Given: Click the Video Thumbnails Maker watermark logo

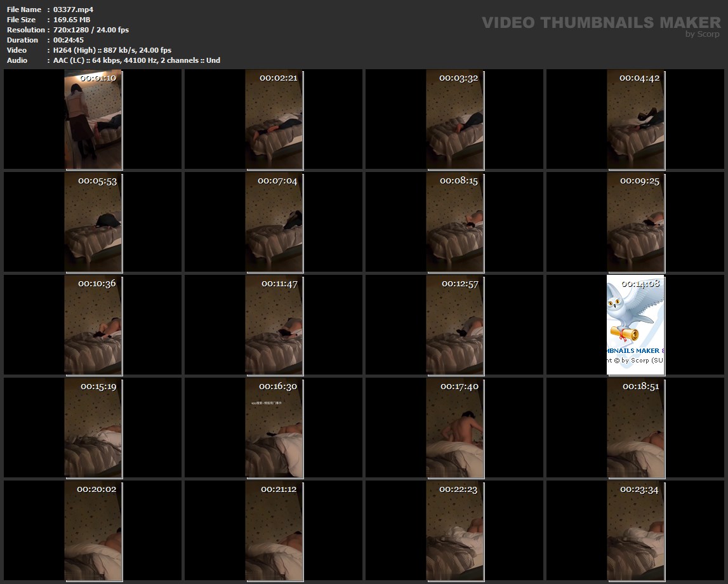Looking at the screenshot, I should [x=600, y=23].
